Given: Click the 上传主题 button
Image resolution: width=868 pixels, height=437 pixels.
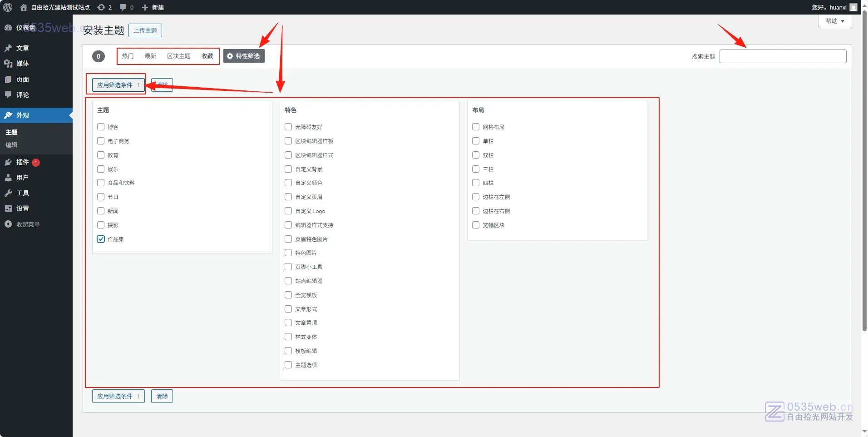Looking at the screenshot, I should tap(145, 30).
